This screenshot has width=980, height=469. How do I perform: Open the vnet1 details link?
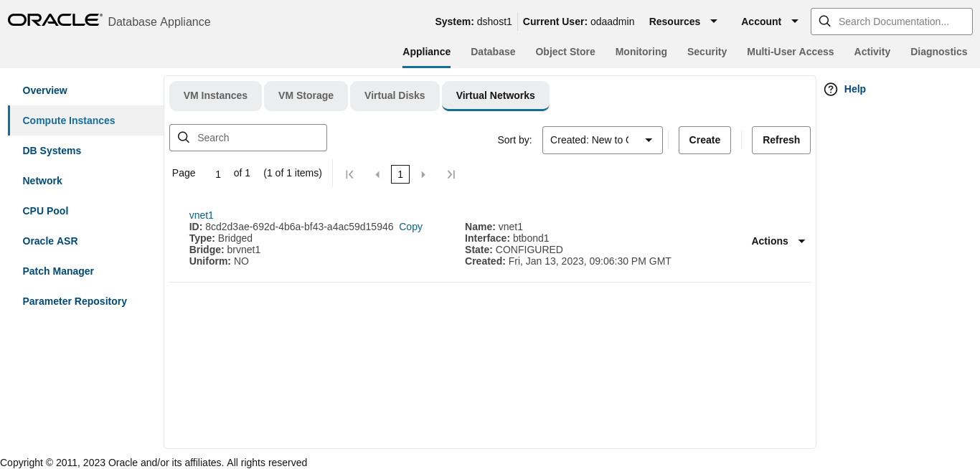201,215
